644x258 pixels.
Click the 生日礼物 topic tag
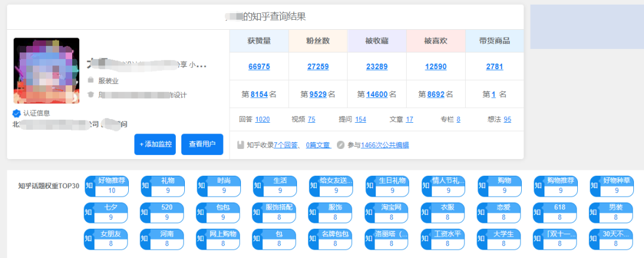tap(388, 186)
